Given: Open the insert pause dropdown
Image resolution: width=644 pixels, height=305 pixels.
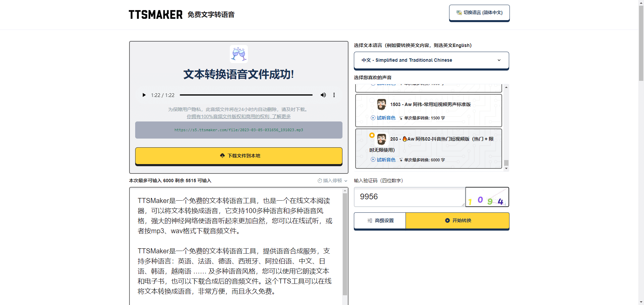Looking at the screenshot, I should point(332,181).
